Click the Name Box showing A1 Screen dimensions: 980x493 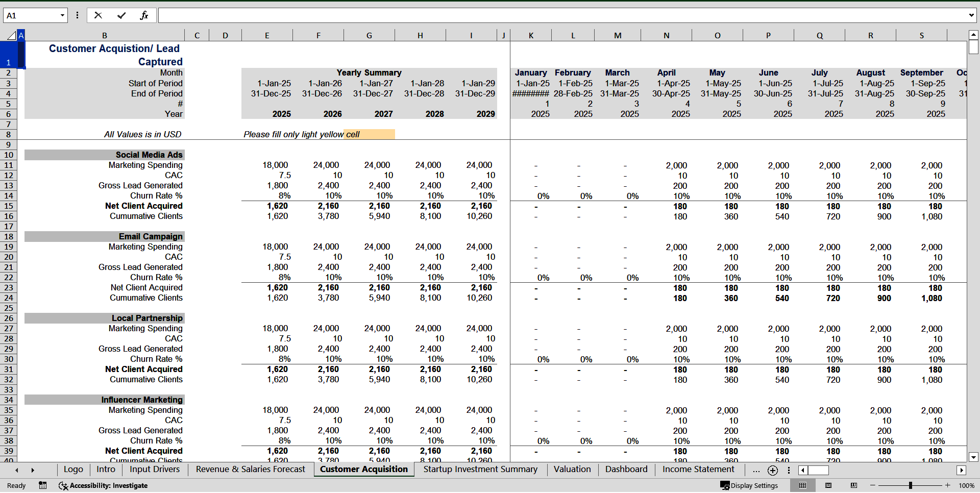pyautogui.click(x=32, y=15)
